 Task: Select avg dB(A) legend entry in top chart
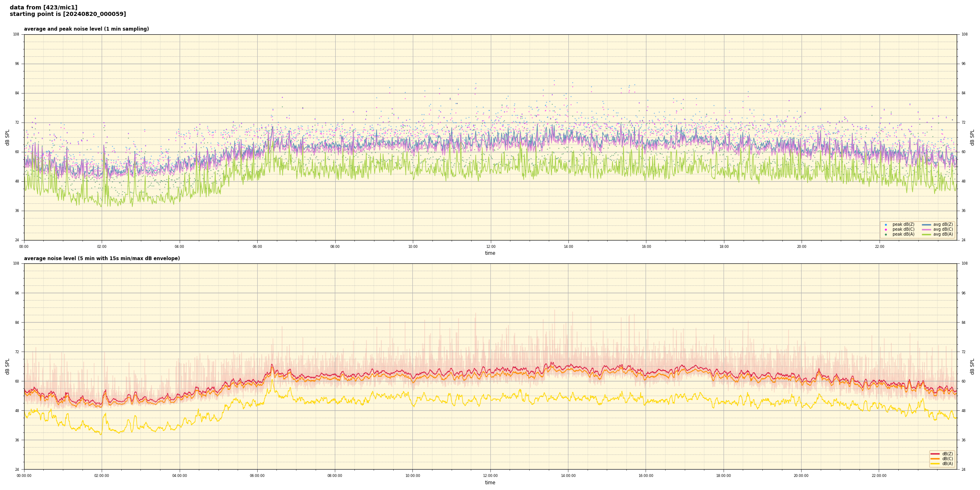pos(943,234)
